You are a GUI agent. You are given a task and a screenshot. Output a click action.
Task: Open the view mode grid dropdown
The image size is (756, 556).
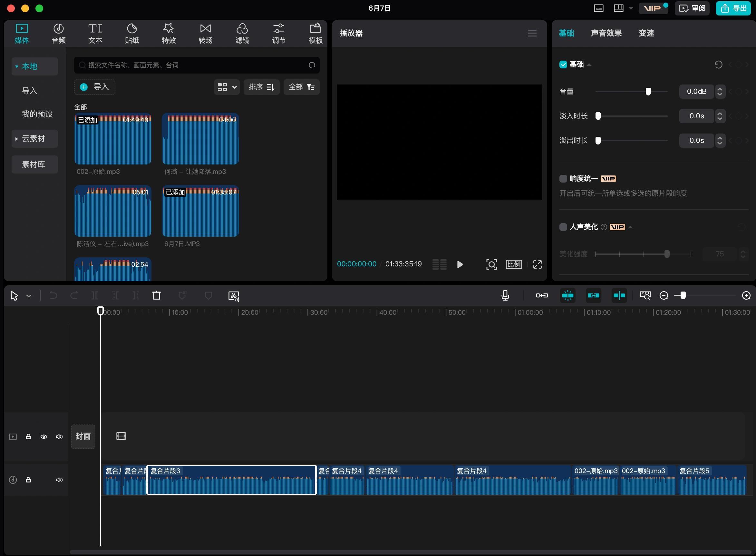[x=227, y=87]
